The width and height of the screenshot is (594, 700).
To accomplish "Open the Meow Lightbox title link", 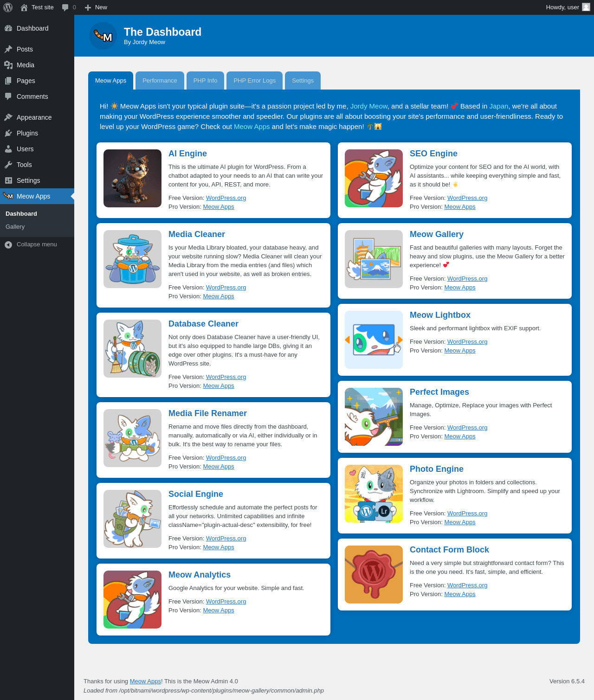I will 440,315.
